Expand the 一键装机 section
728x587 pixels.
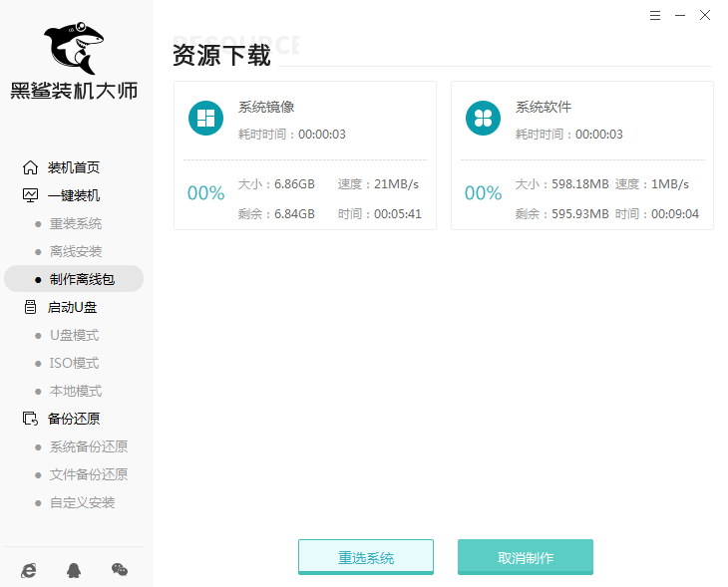[x=74, y=195]
